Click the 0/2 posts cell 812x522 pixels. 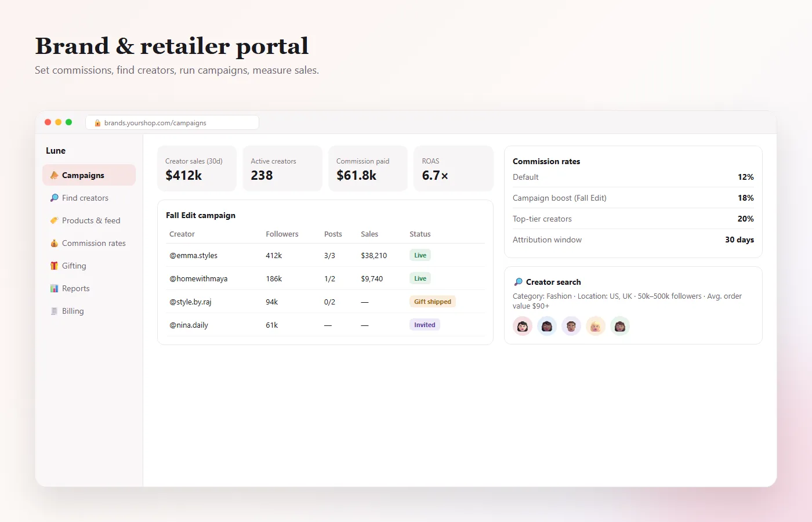[329, 302]
